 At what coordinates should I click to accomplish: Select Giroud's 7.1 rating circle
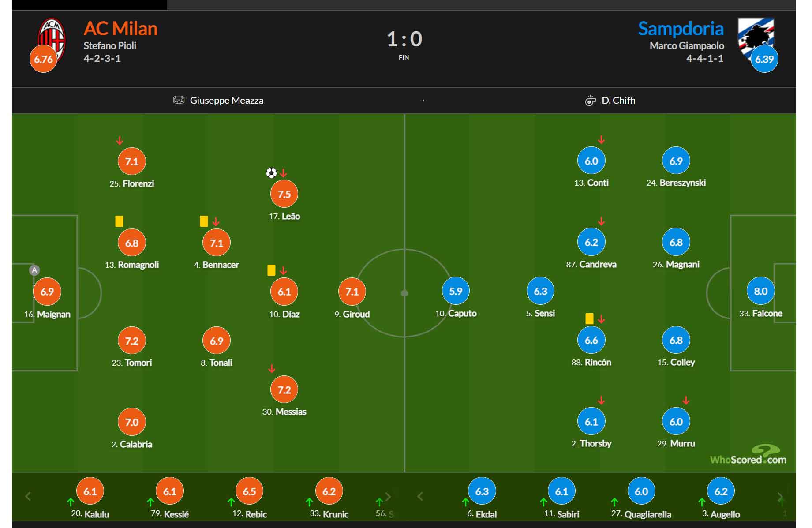352,292
